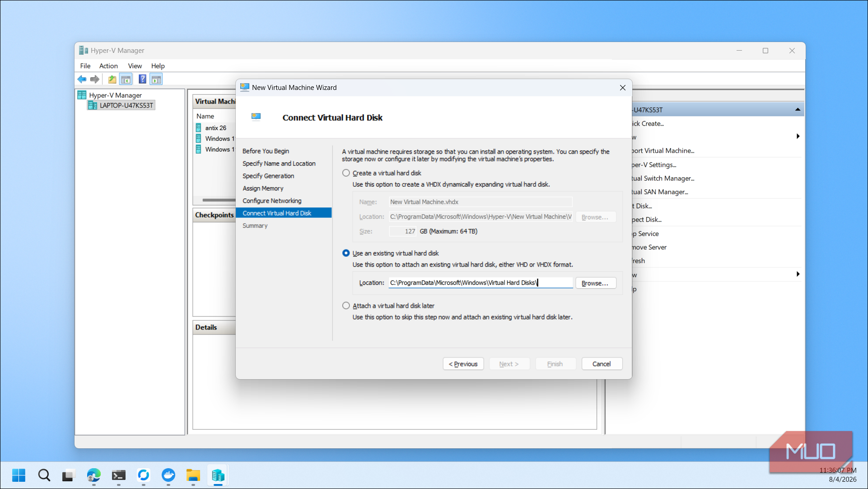Collapse the LAPTOP-U47KS53T actions section arrow
Image resolution: width=868 pixels, height=489 pixels.
(x=798, y=109)
